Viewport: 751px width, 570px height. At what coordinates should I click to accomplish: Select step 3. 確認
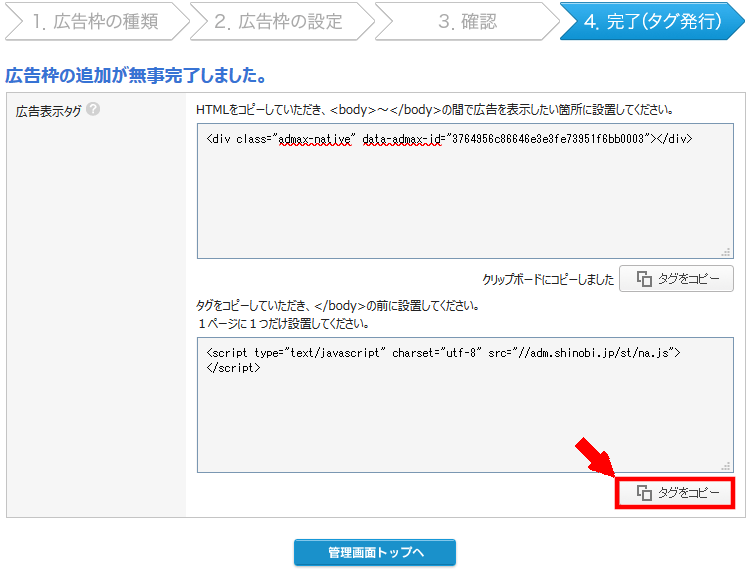pyautogui.click(x=466, y=22)
